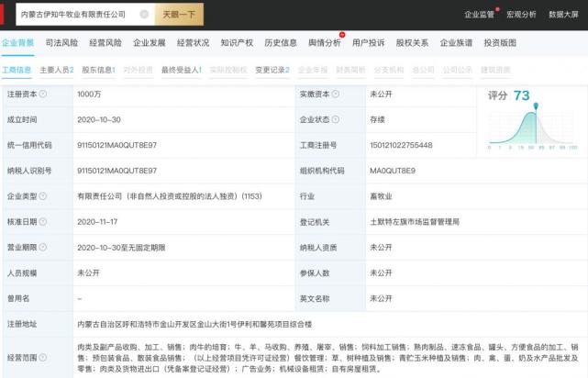Click the score distribution chart

(x=532, y=129)
